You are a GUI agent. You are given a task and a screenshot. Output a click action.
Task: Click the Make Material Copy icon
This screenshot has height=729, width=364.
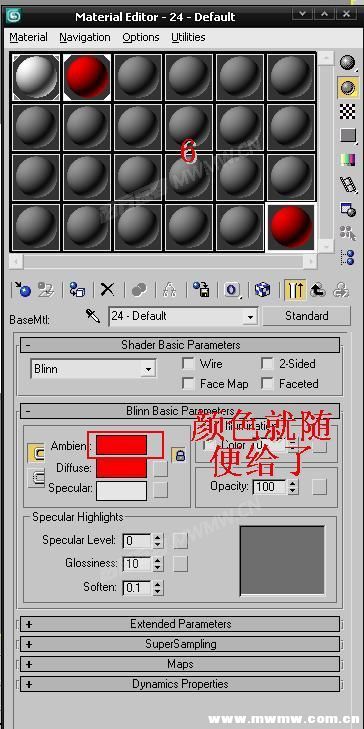tap(139, 290)
